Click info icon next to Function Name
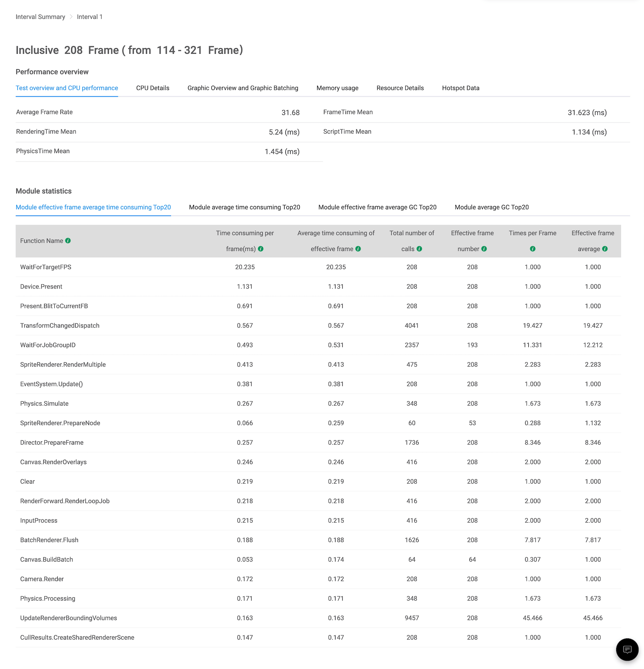 [x=68, y=241]
